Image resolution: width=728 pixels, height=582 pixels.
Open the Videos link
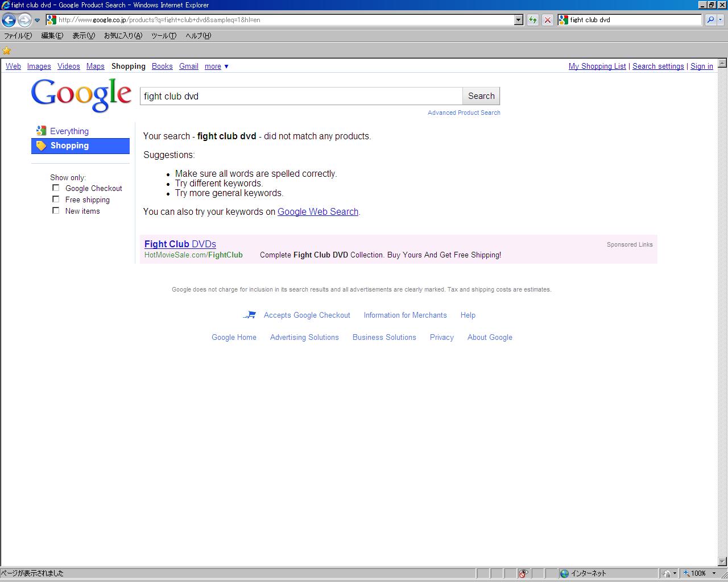pyautogui.click(x=69, y=66)
